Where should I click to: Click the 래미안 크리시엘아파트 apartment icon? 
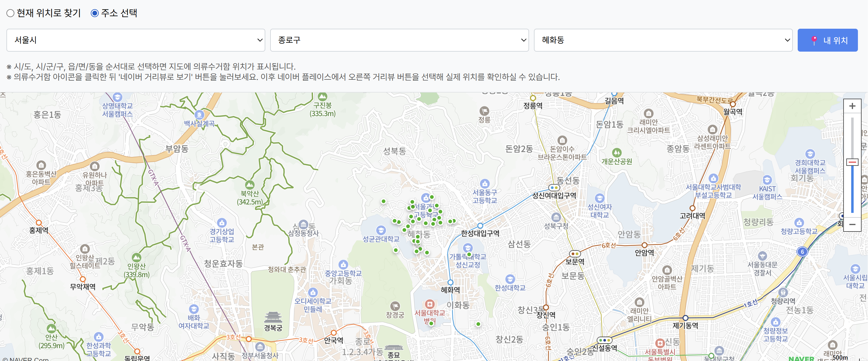click(648, 113)
